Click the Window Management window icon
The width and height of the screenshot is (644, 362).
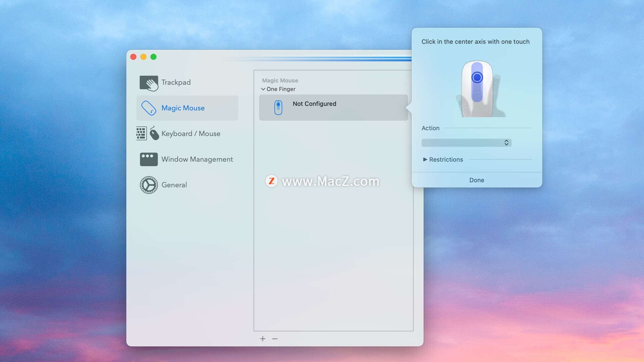149,159
